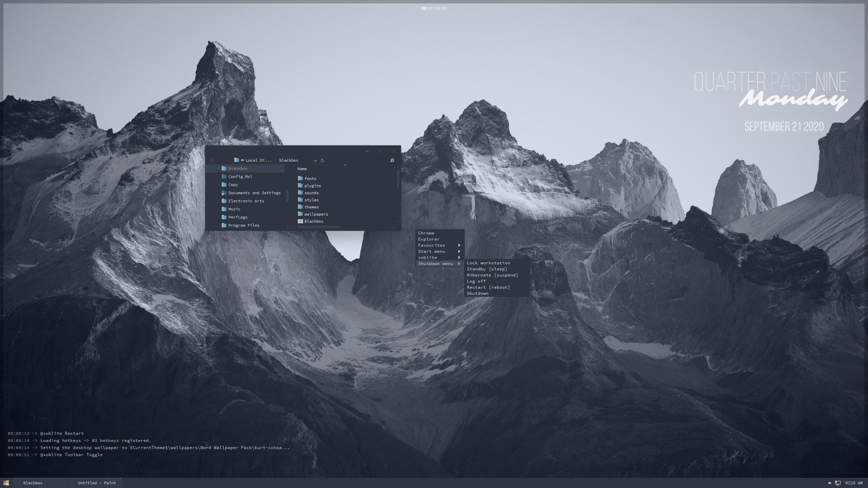Expand the Start menu submenu
The image size is (868, 488).
pyautogui.click(x=431, y=251)
